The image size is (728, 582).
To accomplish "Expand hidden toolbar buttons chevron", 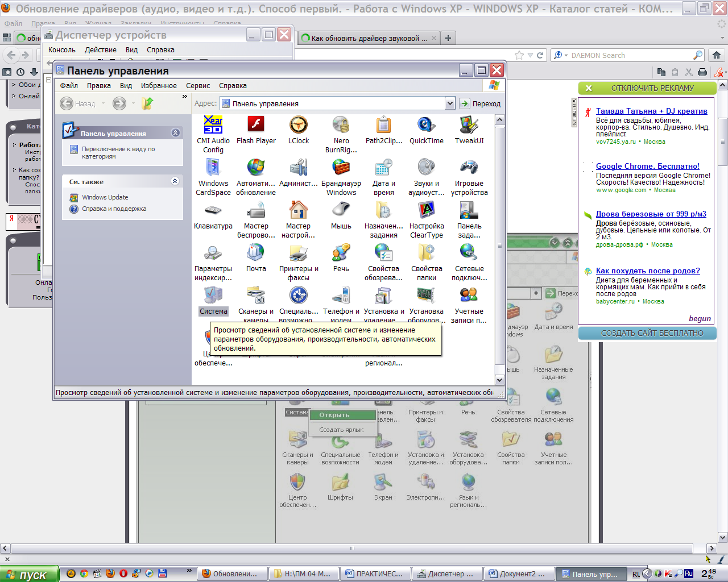I will click(x=184, y=97).
